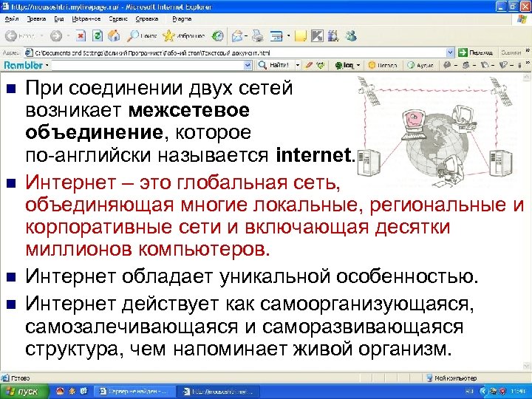Expand hidden tray icons arrow
532x399 pixels.
point(482,391)
